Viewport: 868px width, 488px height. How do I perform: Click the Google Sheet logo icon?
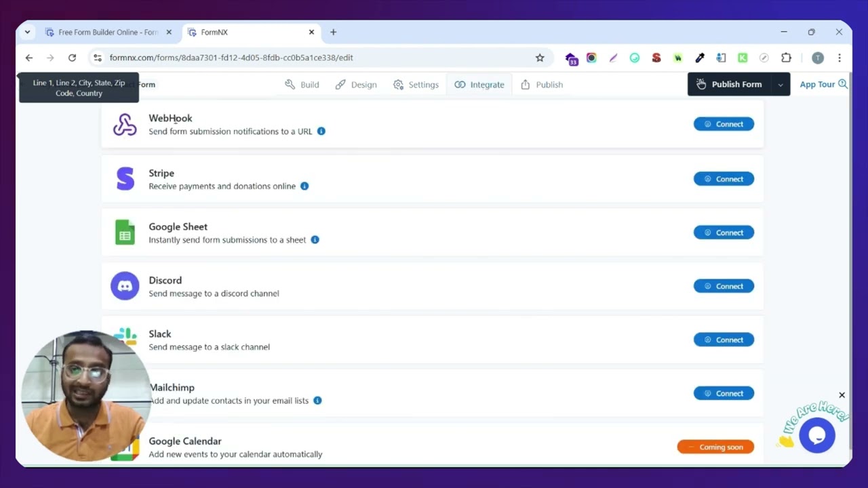click(125, 232)
